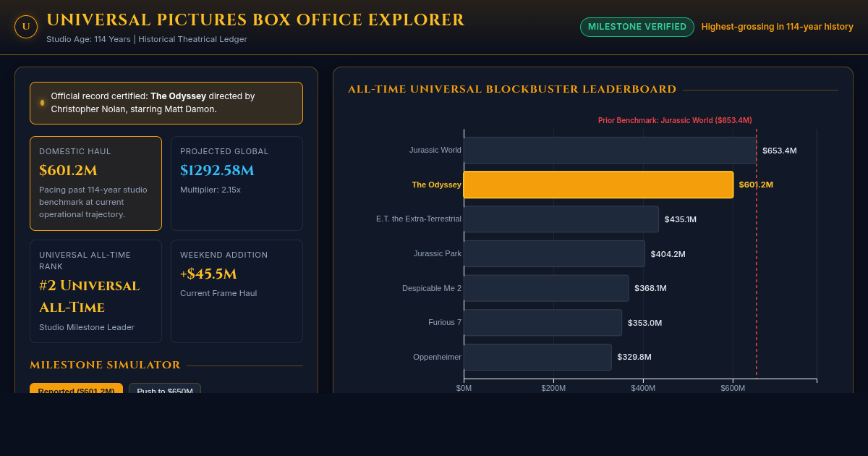Click the Jurassic Park chart bar
Image resolution: width=868 pixels, height=456 pixels.
pos(554,254)
